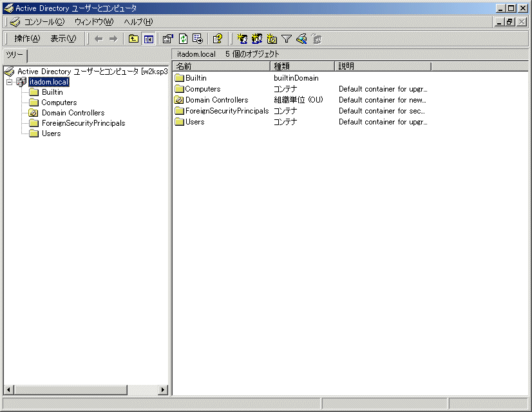Create a new organizational unit icon
The height and width of the screenshot is (412, 532).
(x=272, y=39)
